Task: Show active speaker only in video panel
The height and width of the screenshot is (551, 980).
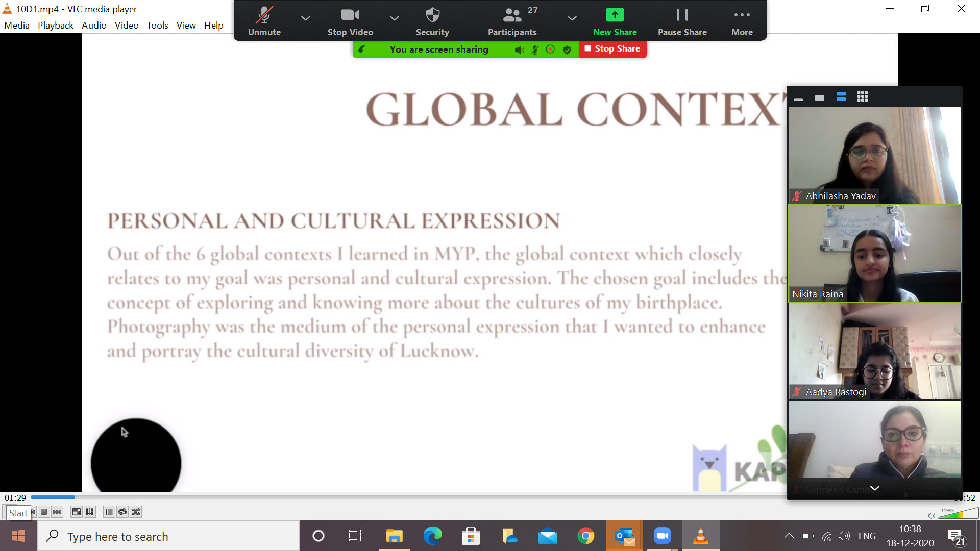Action: coord(820,97)
